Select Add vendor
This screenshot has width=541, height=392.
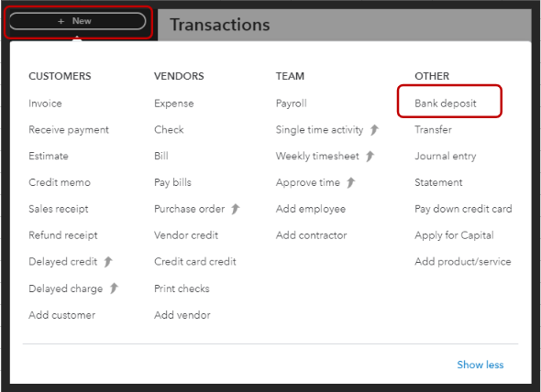pos(182,315)
